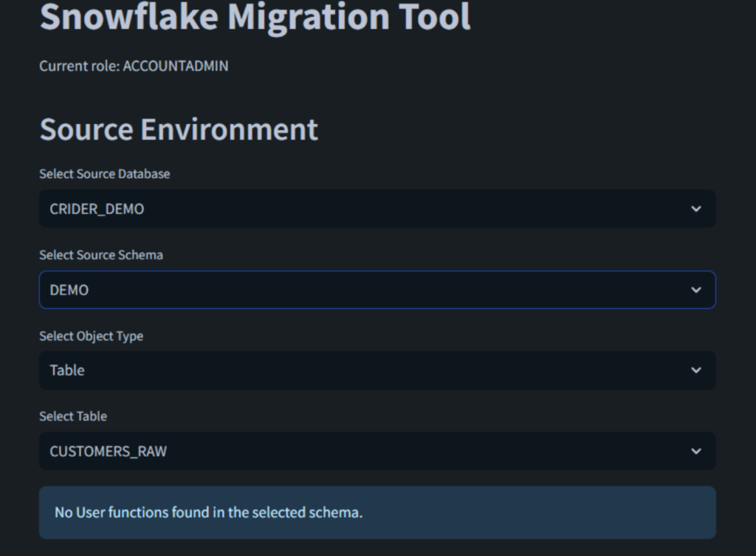This screenshot has height=556, width=756.
Task: Open the Select Source Database dropdown showing CRIDER_DEMO
Action: [377, 209]
